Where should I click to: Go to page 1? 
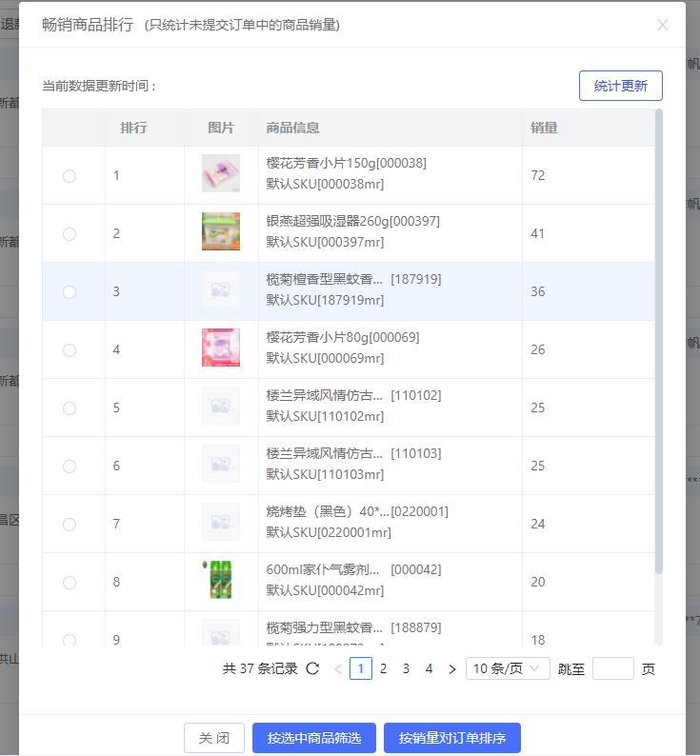coord(361,668)
